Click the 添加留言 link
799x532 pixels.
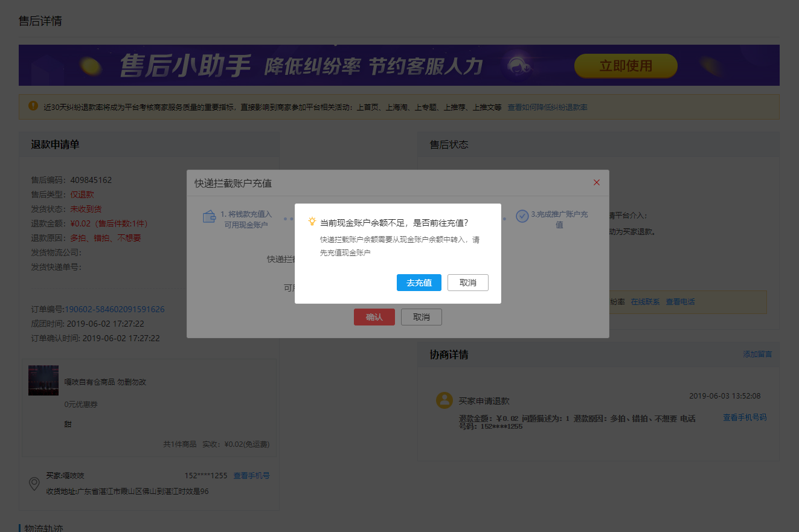[757, 354]
